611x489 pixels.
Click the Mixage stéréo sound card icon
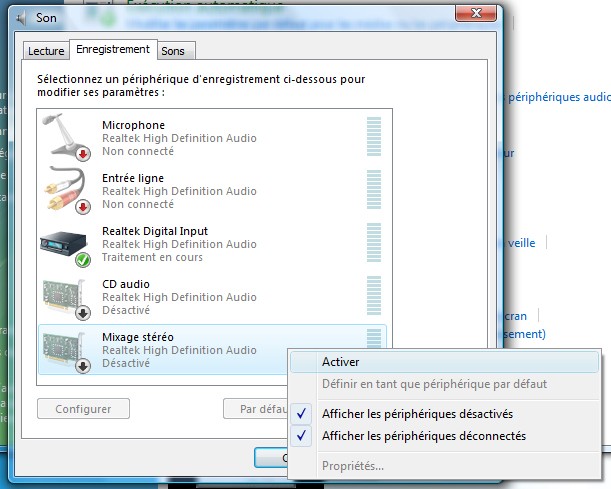pos(65,350)
